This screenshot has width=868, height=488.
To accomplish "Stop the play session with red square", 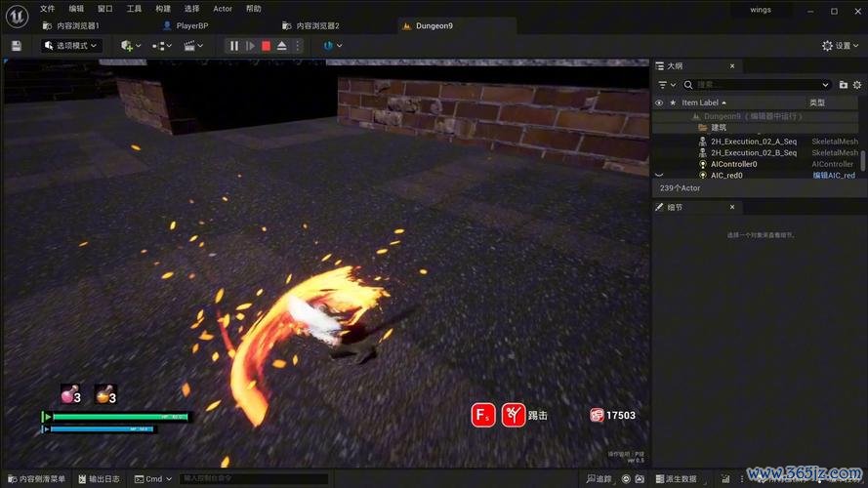I will pyautogui.click(x=266, y=46).
